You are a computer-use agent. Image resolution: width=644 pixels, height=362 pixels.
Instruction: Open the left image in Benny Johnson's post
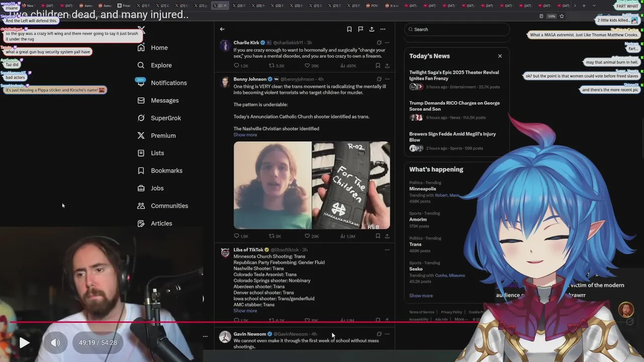[272, 185]
